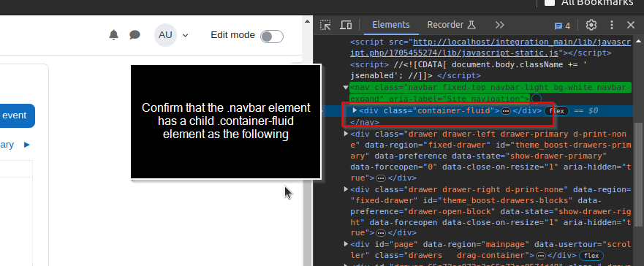Show more DevTools tabs chevron
Viewport: 644px width, 266px height.
click(499, 25)
